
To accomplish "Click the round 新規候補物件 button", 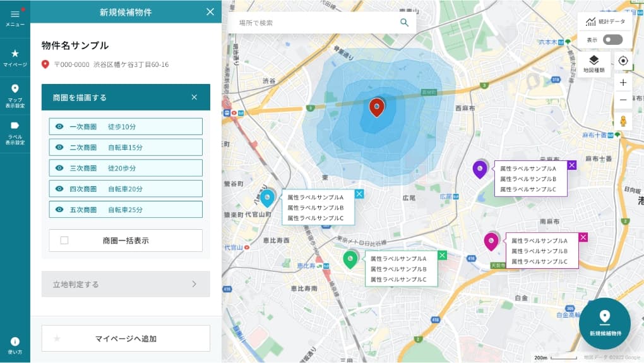I will pyautogui.click(x=605, y=323).
